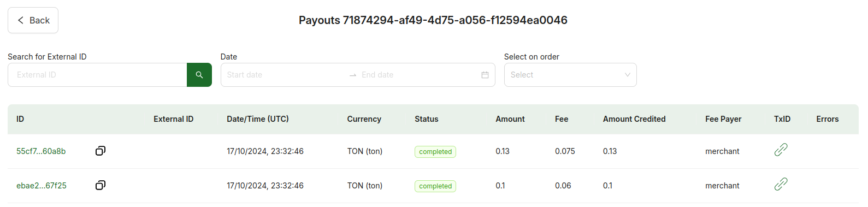Click the green search magnifier button
The height and width of the screenshot is (207, 868).
point(199,75)
